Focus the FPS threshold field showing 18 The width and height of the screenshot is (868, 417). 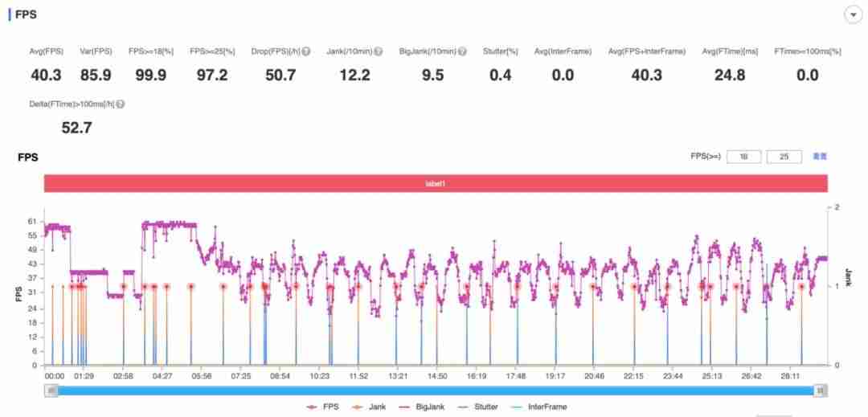[744, 157]
